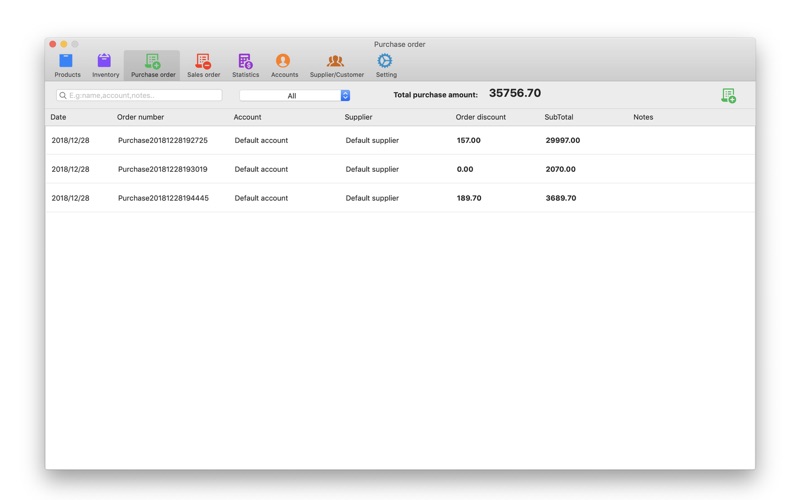
Task: Click the 3689.70 subtotal cell
Action: (561, 198)
